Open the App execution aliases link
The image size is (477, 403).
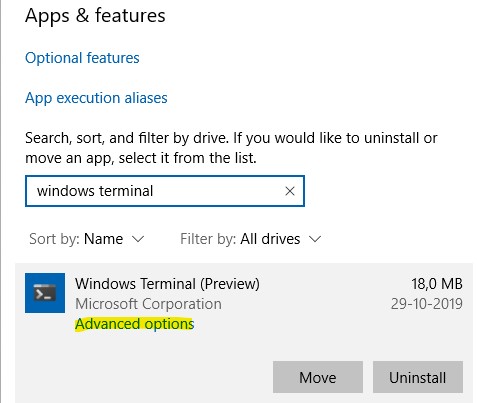click(96, 98)
